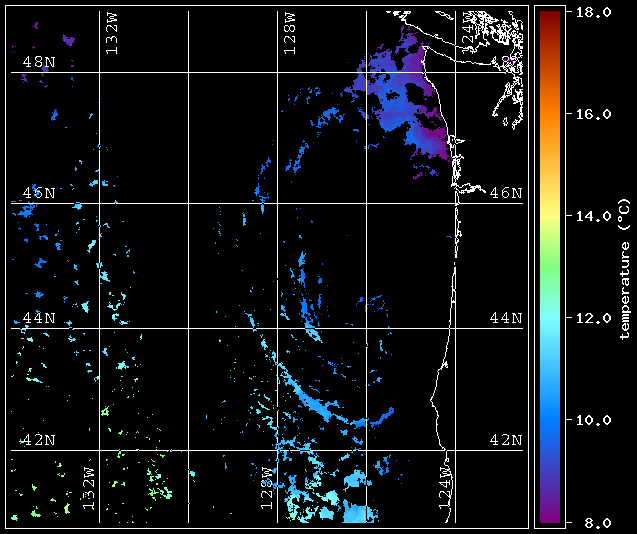Image resolution: width=637 pixels, height=534 pixels.
Task: Click the 124W label at the bottom
Action: click(x=446, y=490)
